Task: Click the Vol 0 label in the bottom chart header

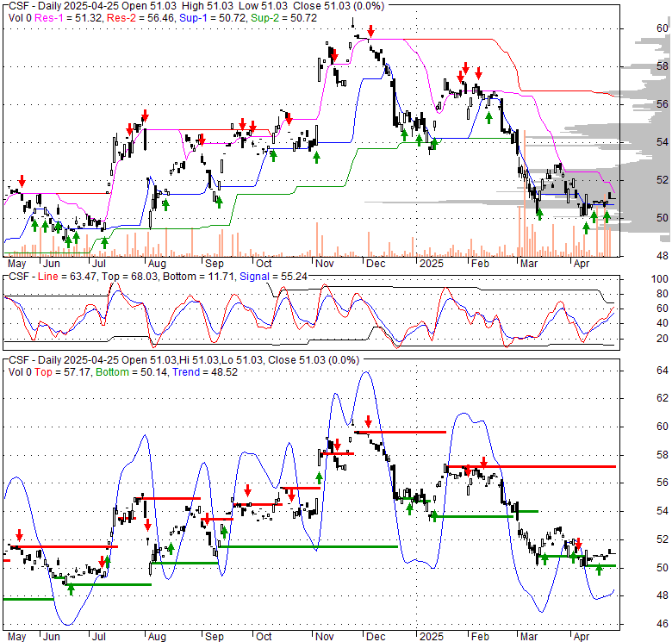Action: pyautogui.click(x=20, y=372)
